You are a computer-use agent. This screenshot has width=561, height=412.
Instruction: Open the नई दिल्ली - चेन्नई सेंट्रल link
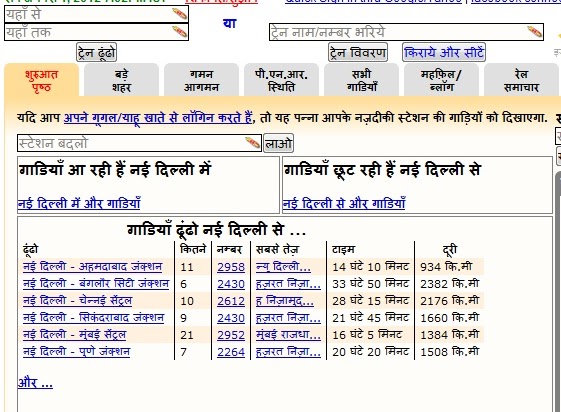[x=77, y=300]
